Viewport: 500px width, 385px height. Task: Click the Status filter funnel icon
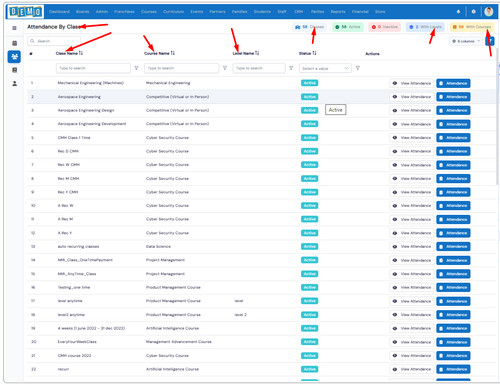pos(358,68)
